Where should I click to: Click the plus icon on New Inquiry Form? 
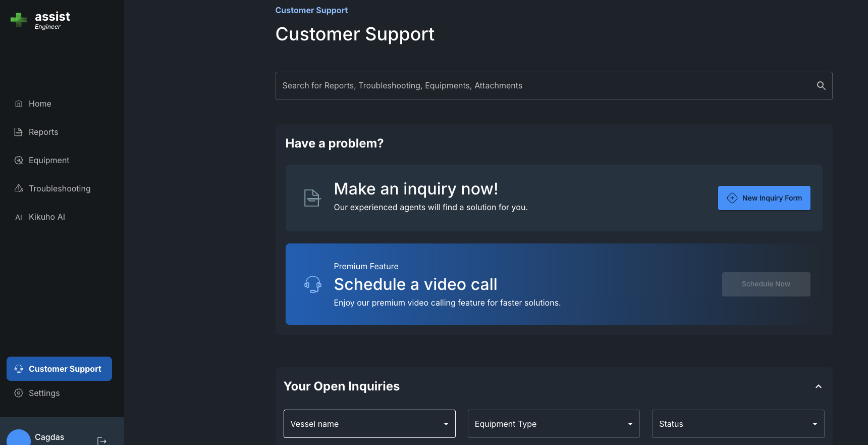732,198
